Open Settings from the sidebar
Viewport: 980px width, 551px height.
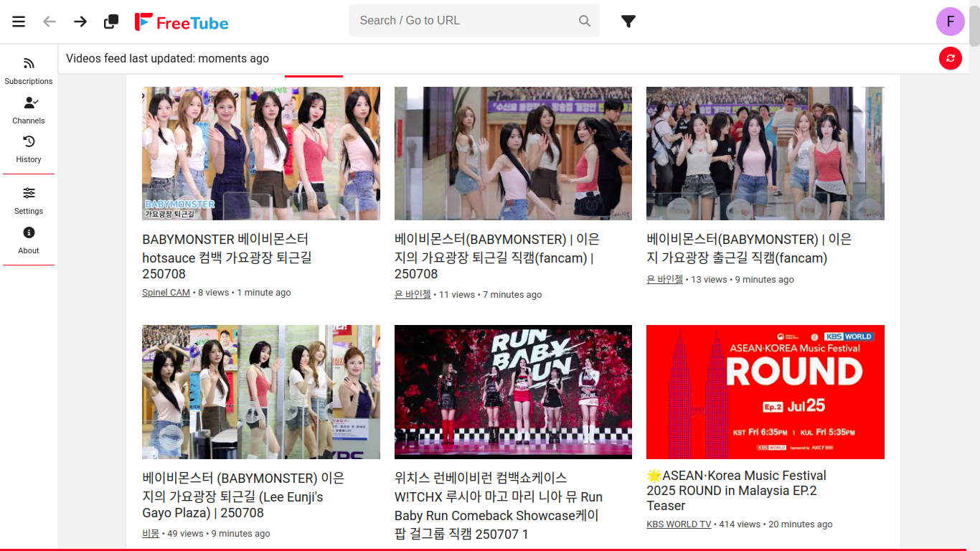(x=29, y=201)
